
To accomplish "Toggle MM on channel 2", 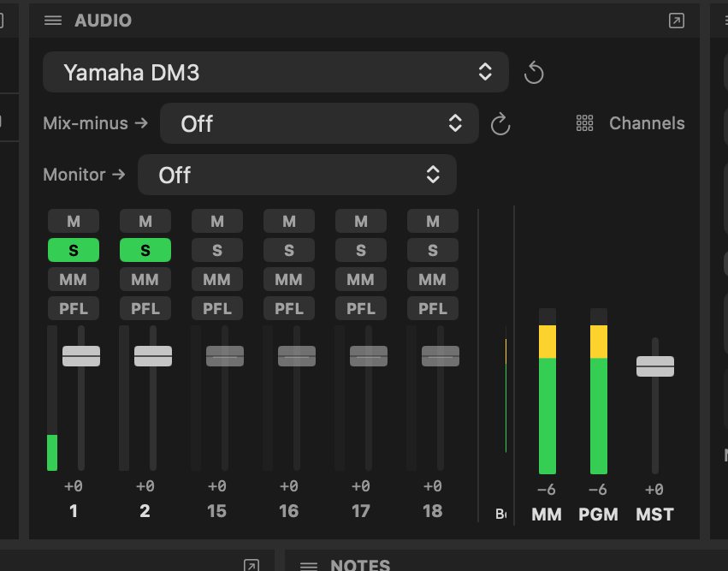I will click(x=145, y=279).
